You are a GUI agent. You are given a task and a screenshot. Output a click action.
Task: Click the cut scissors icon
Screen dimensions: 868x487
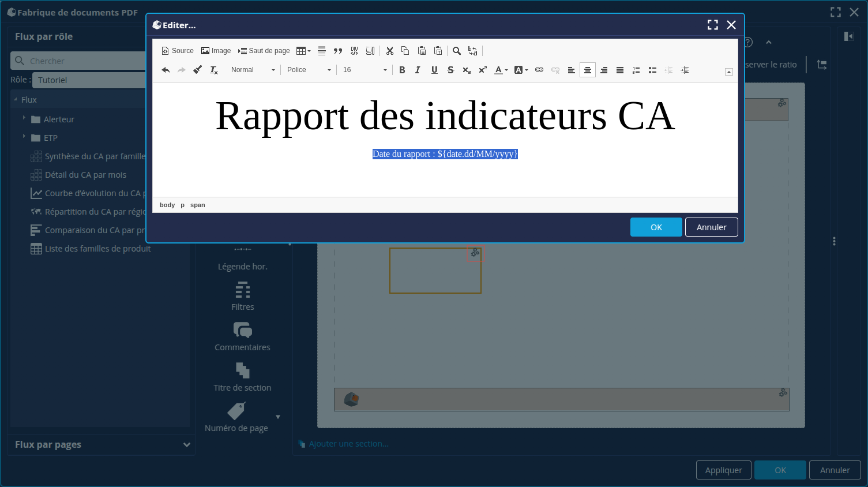tap(390, 51)
